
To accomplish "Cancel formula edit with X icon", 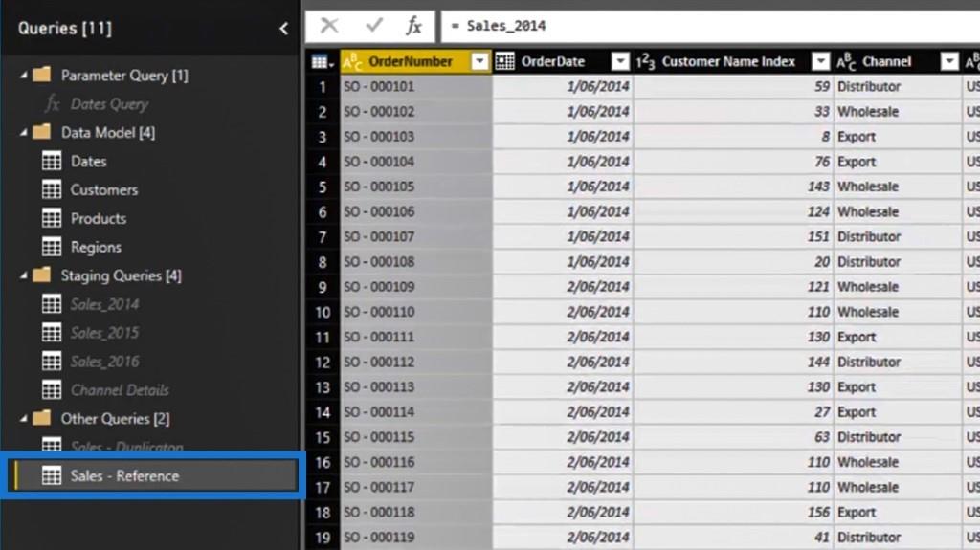I will click(x=329, y=26).
